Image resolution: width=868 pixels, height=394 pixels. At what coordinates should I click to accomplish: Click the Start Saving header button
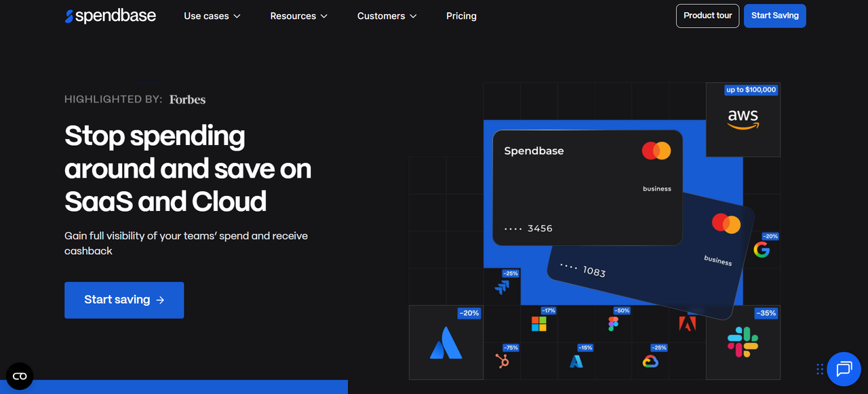coord(774,16)
